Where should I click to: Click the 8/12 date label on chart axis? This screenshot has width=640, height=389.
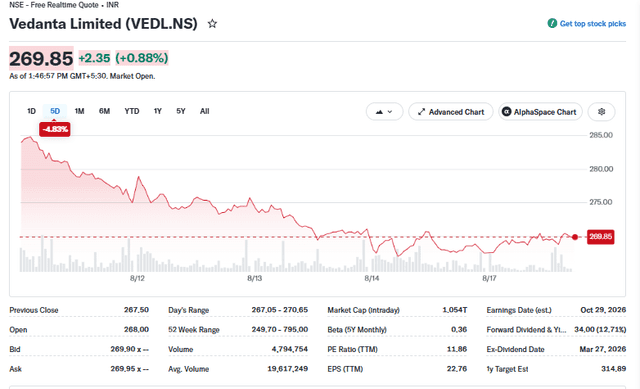coord(137,278)
